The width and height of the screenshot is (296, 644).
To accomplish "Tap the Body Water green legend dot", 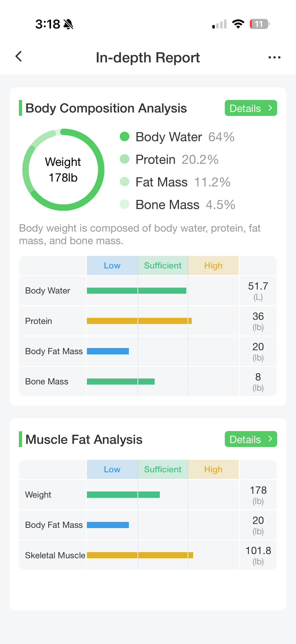I will coord(124,137).
